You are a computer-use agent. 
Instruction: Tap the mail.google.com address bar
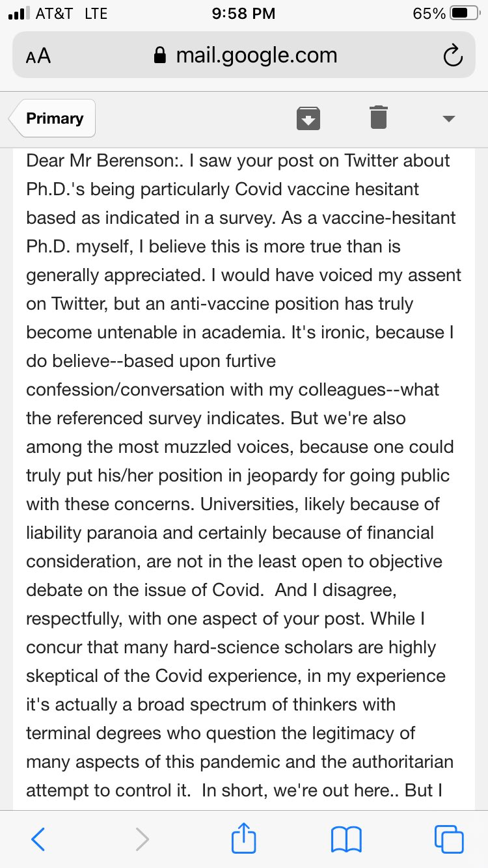point(244,55)
